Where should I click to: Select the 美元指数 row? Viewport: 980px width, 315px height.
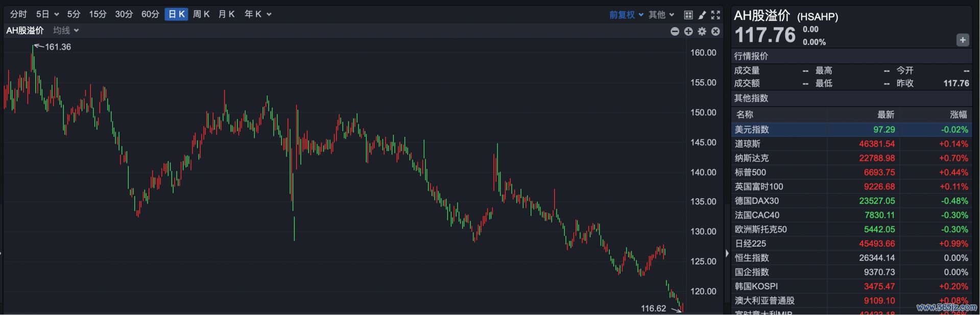click(x=852, y=130)
